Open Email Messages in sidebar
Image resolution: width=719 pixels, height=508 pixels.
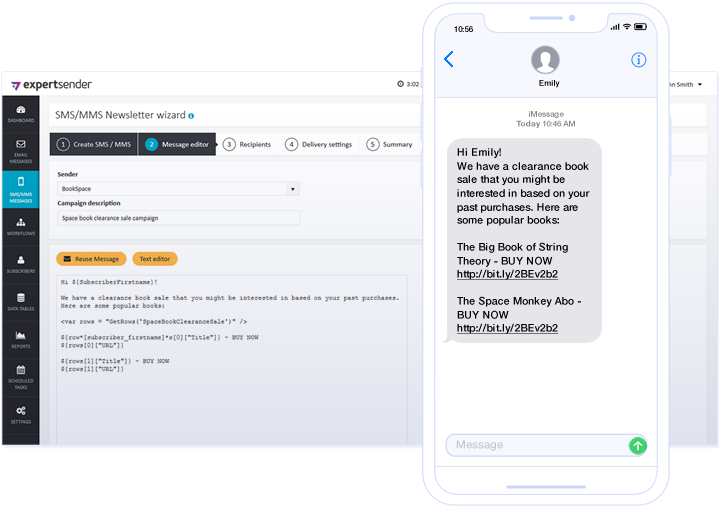(21, 152)
